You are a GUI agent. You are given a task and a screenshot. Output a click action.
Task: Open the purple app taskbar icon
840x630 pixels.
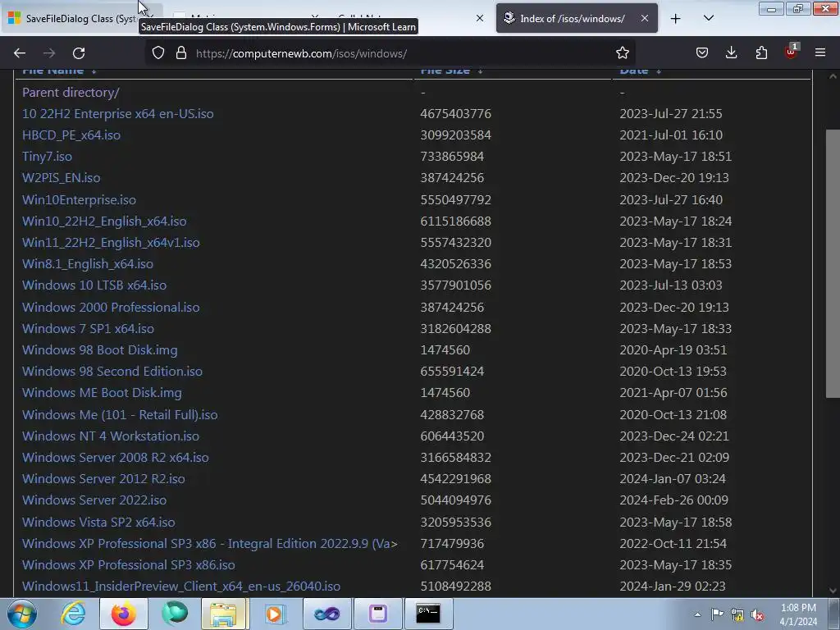[x=377, y=614]
